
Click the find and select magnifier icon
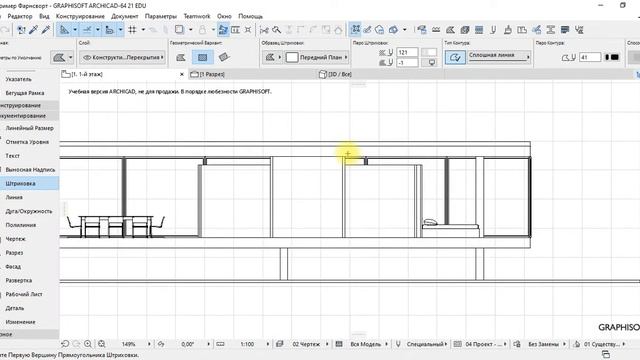click(x=277, y=30)
